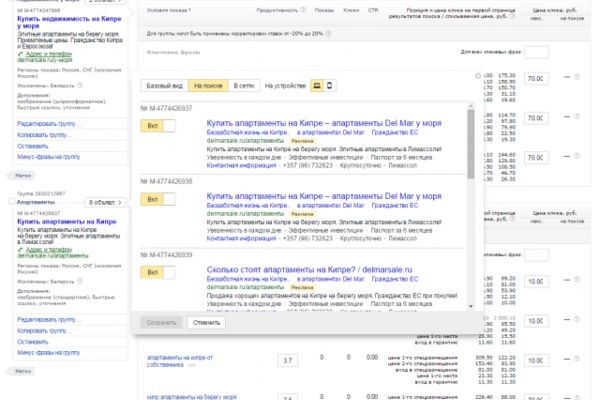Image resolution: width=600 pixels, height=400 pixels.
Task: Focus 70.00 bid field beside 114.70 price
Action: [x=536, y=118]
